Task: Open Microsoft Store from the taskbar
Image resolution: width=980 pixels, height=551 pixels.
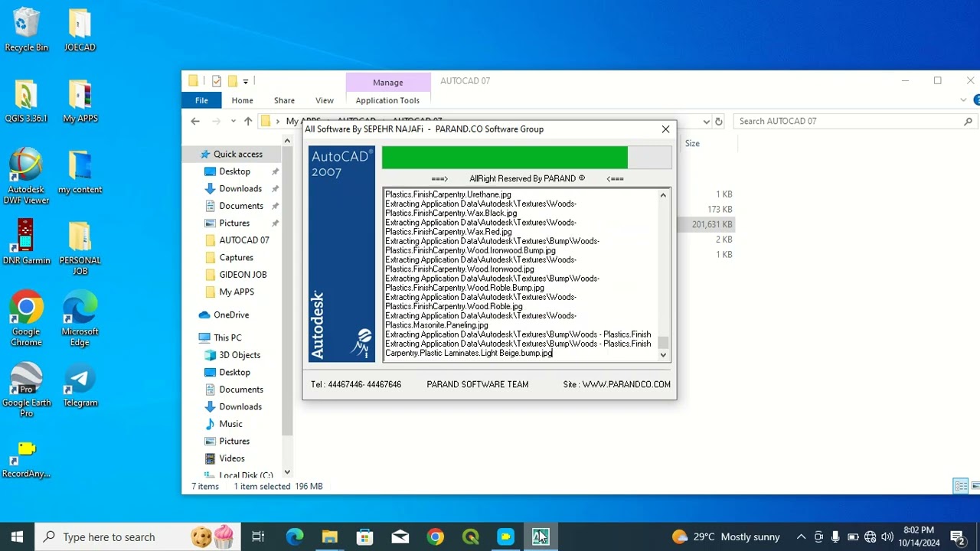Action: click(x=365, y=536)
